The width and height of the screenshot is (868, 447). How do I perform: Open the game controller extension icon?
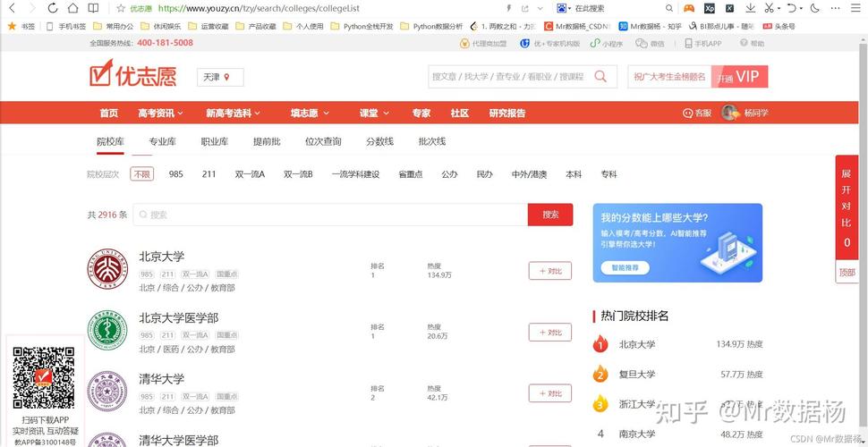pos(689,8)
